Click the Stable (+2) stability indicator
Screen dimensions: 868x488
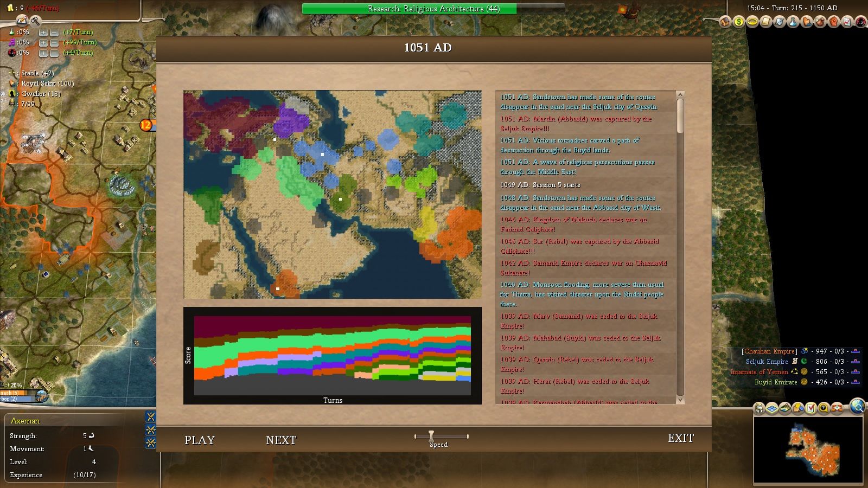37,73
